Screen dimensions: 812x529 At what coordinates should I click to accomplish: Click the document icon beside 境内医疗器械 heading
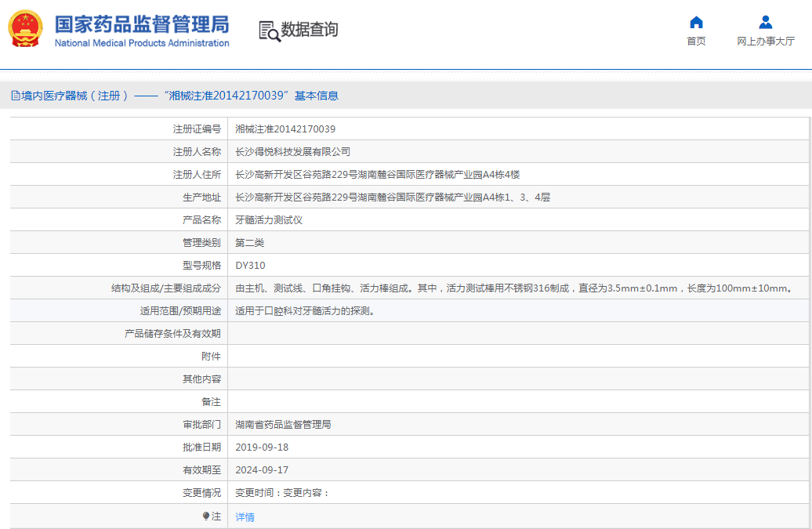point(15,96)
